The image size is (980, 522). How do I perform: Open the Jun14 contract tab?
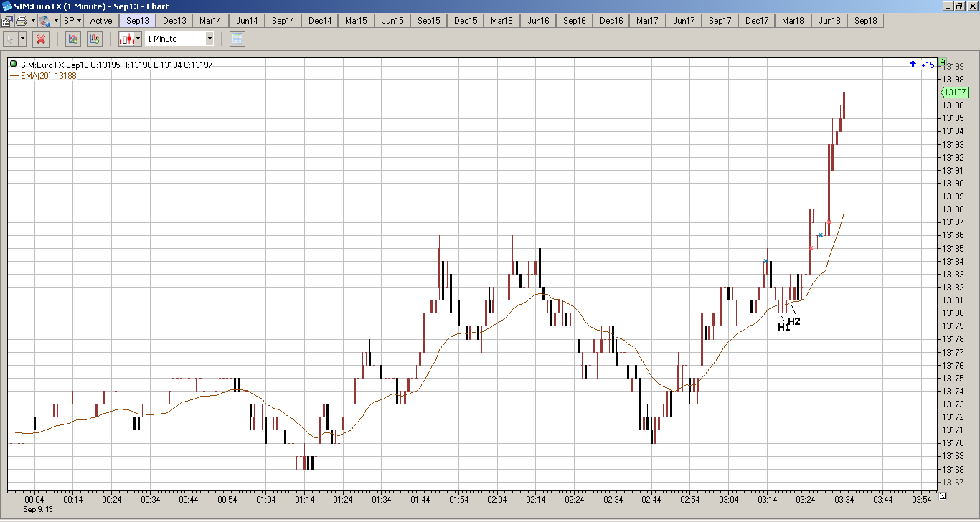click(x=247, y=21)
